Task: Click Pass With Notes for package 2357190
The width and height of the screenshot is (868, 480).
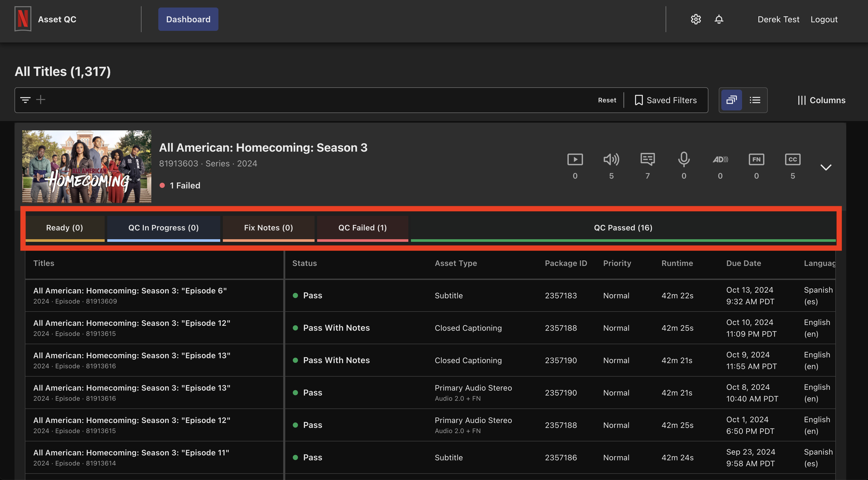Action: coord(336,360)
